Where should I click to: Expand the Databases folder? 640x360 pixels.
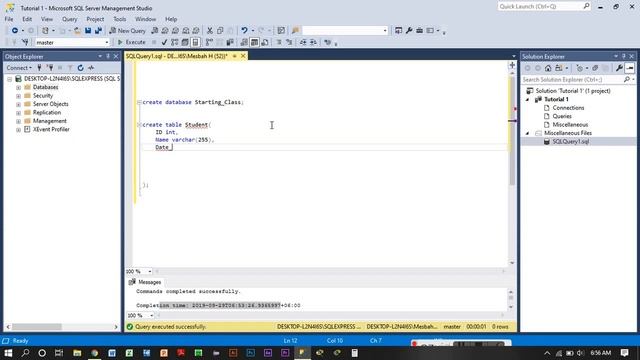[18, 87]
